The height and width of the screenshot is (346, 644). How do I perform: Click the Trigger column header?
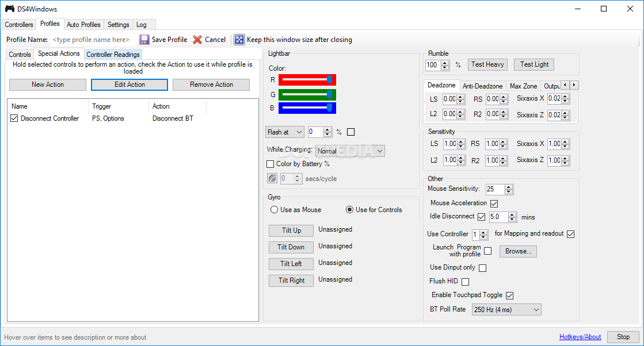click(x=119, y=106)
